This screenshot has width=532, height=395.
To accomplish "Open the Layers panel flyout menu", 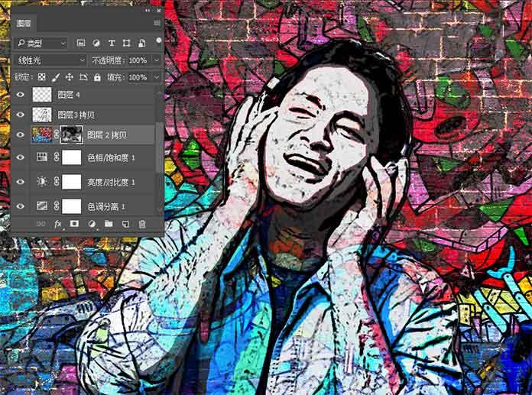I will tap(157, 23).
